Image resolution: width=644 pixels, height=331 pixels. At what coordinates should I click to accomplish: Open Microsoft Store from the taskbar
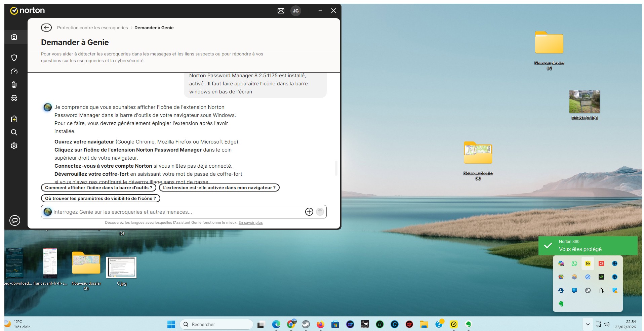335,324
